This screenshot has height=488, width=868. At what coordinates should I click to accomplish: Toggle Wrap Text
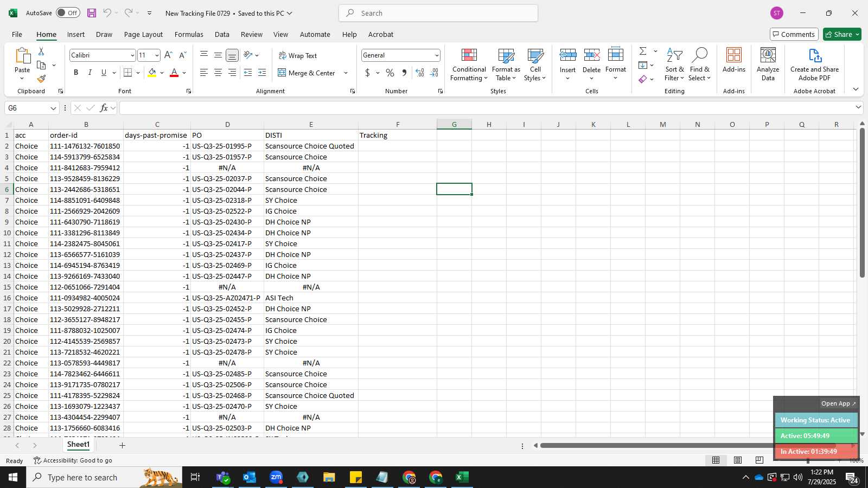pyautogui.click(x=298, y=55)
